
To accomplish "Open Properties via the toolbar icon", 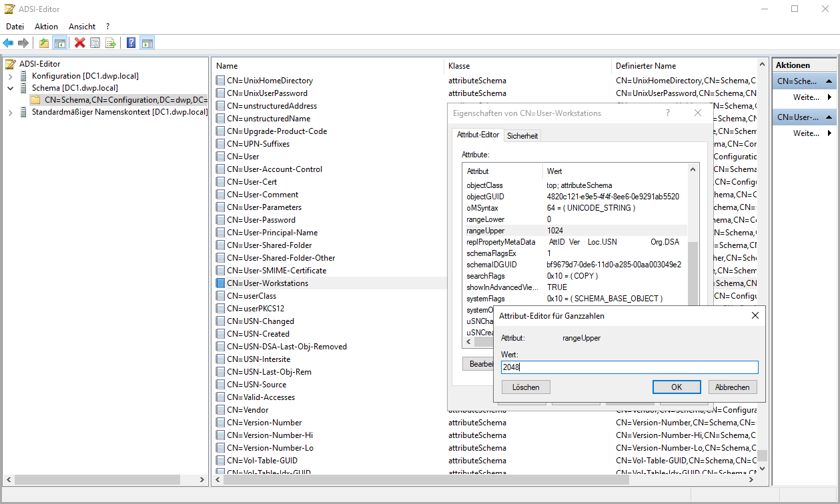I will click(95, 43).
